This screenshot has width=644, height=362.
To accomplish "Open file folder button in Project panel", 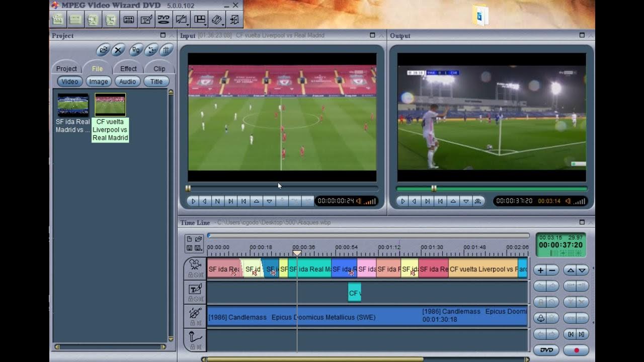I will point(103,49).
